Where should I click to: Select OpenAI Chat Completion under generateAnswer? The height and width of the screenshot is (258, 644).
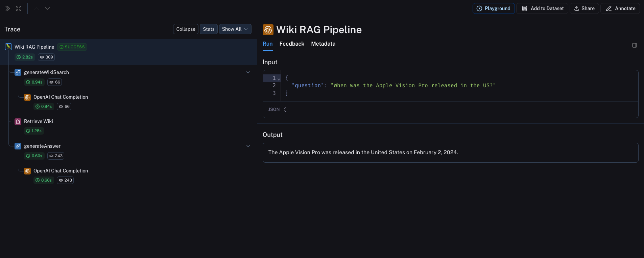pyautogui.click(x=61, y=171)
